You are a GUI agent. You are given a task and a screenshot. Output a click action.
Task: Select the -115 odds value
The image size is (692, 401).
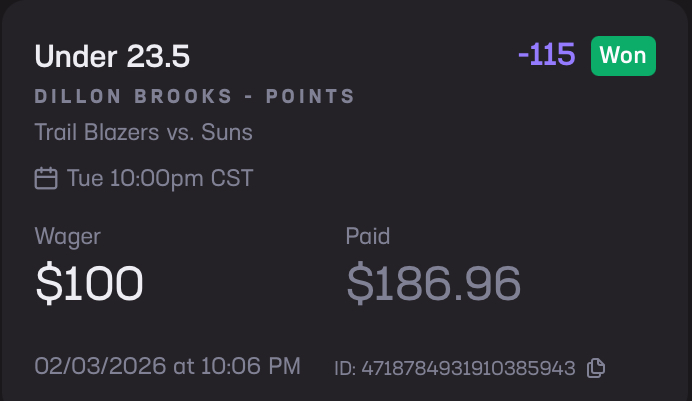pos(546,56)
